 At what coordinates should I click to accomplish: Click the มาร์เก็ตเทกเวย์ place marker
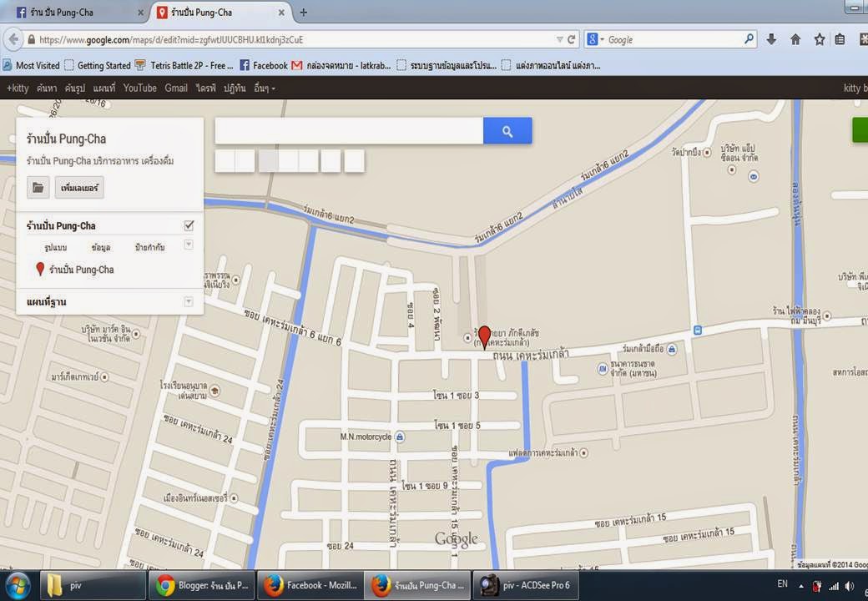point(104,376)
